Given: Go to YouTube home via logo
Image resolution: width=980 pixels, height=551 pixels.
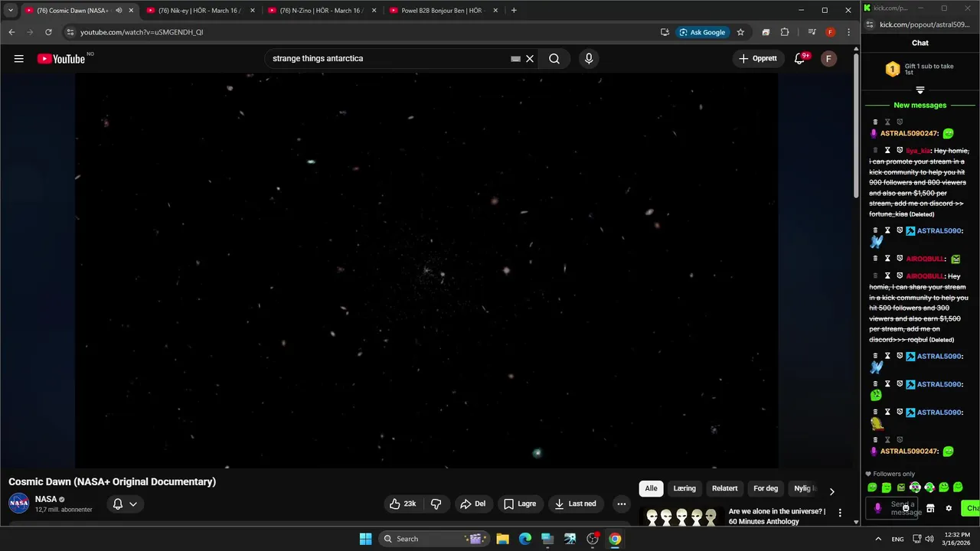Looking at the screenshot, I should [61, 59].
